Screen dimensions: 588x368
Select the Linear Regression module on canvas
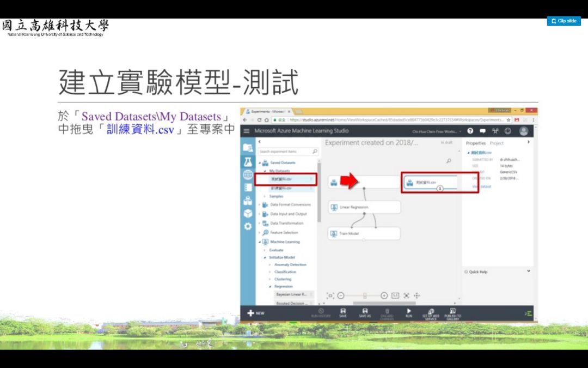click(x=364, y=207)
